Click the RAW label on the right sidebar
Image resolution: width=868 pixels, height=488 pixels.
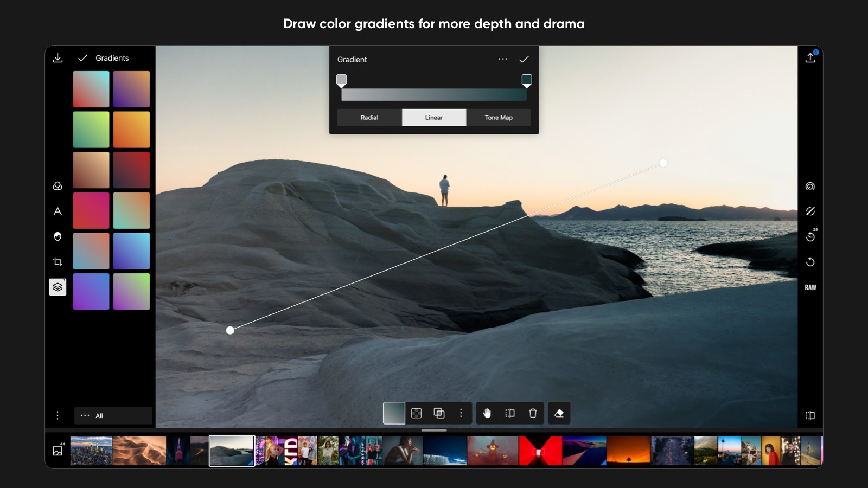[810, 287]
